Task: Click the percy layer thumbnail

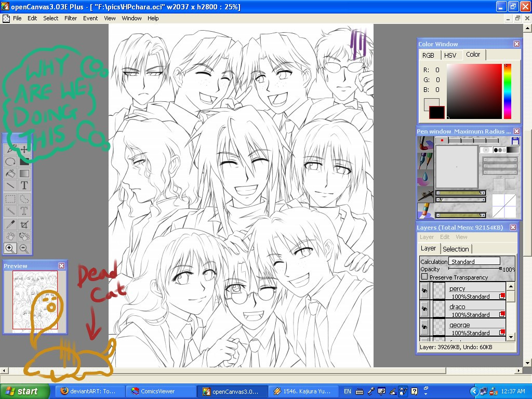Action: [x=438, y=291]
